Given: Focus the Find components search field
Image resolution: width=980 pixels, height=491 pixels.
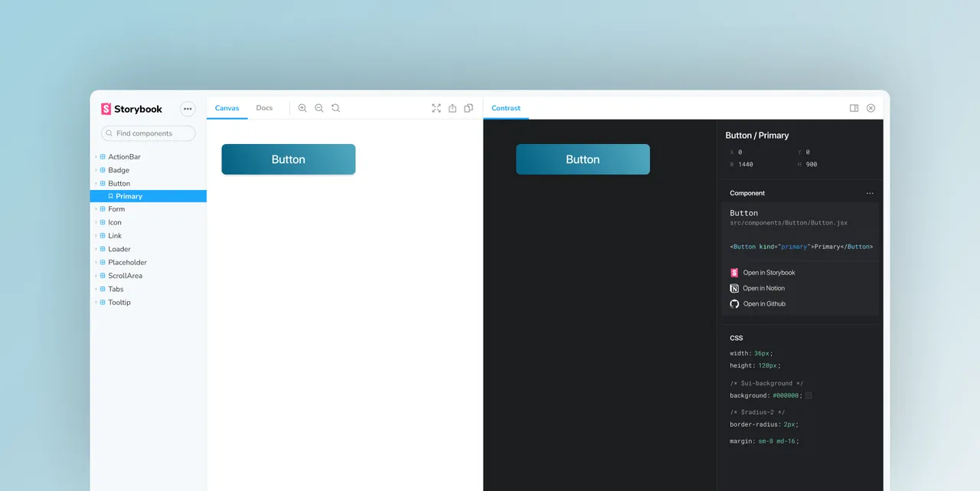Looking at the screenshot, I should [x=149, y=133].
